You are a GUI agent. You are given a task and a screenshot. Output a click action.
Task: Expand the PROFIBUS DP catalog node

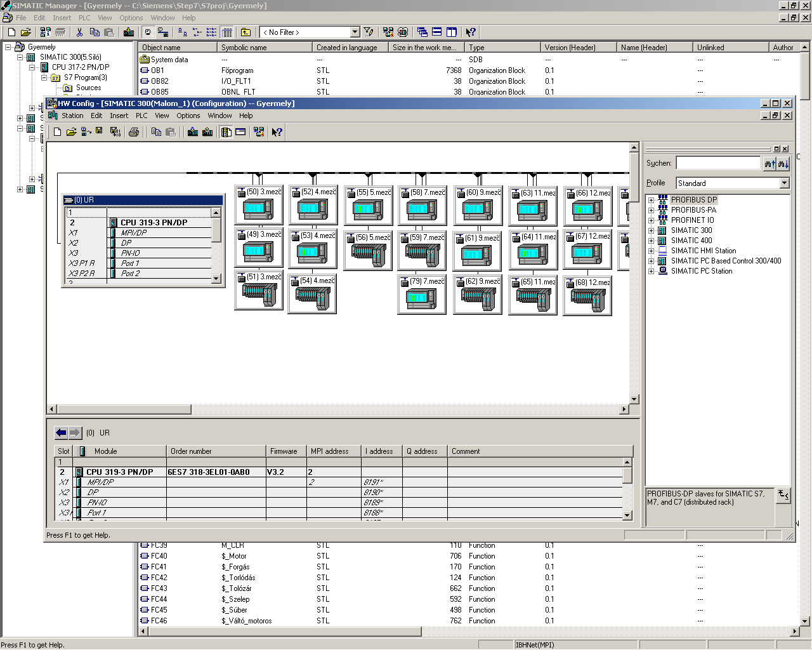pos(651,200)
